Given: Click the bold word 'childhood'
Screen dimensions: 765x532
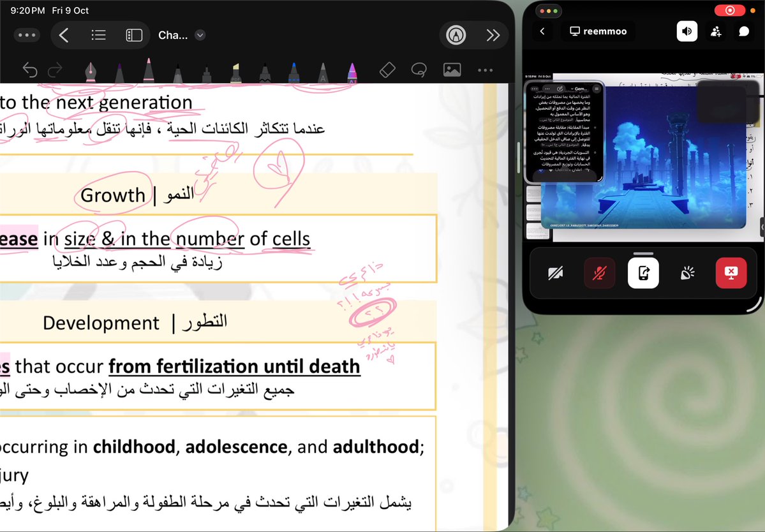Looking at the screenshot, I should [134, 447].
